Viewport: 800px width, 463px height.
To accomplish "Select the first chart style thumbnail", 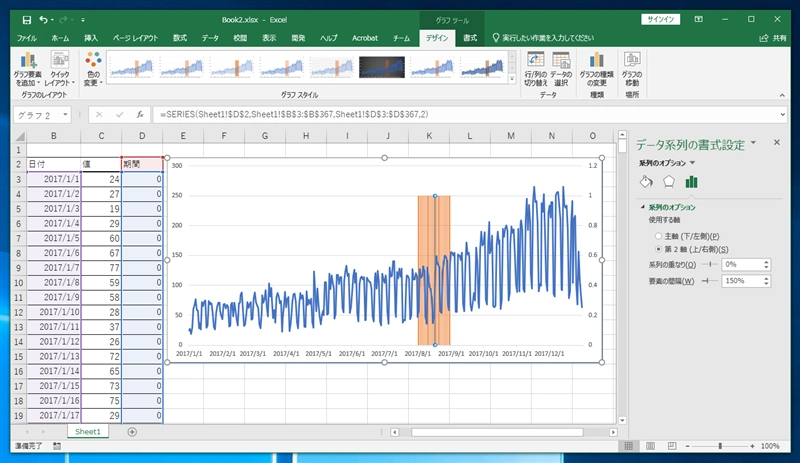I will [x=132, y=67].
